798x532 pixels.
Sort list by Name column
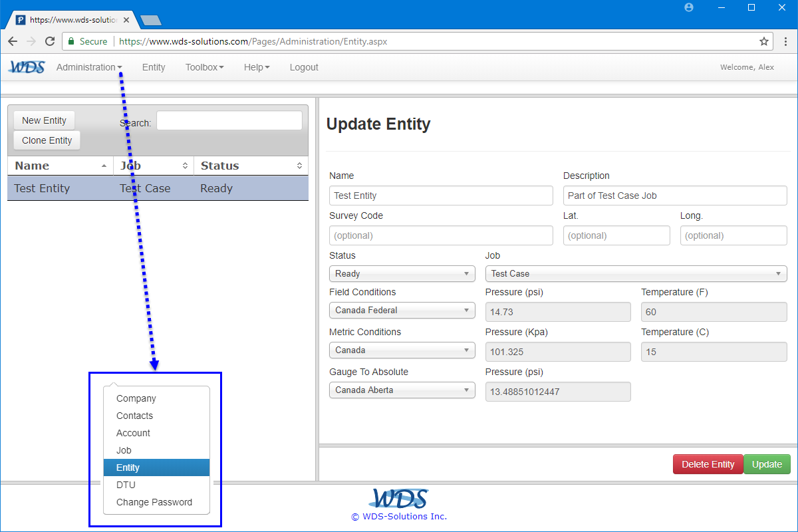(61, 166)
